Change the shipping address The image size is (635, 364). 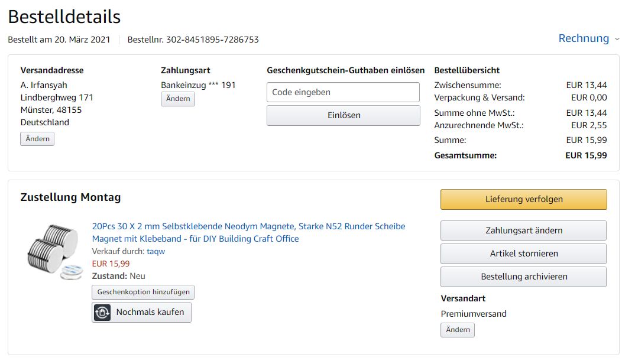pyautogui.click(x=37, y=139)
